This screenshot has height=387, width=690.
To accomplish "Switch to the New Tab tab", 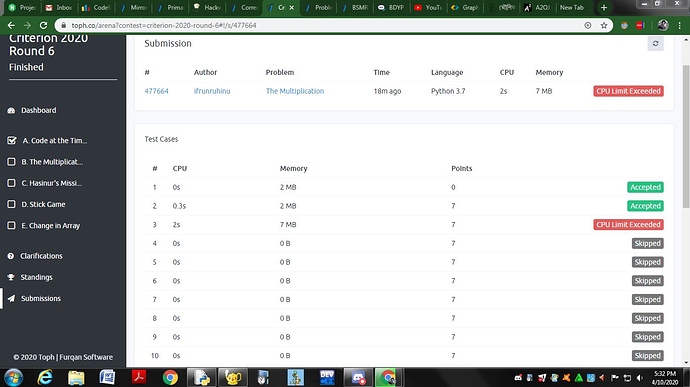I will pos(572,7).
